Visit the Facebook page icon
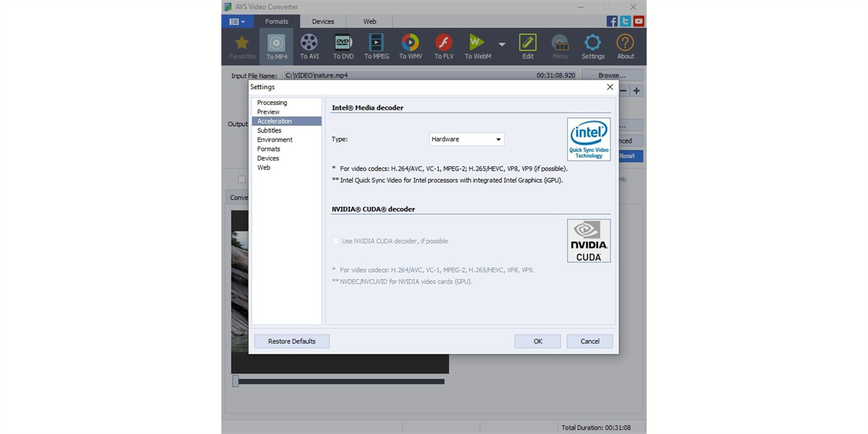Image resolution: width=868 pixels, height=434 pixels. coord(611,21)
